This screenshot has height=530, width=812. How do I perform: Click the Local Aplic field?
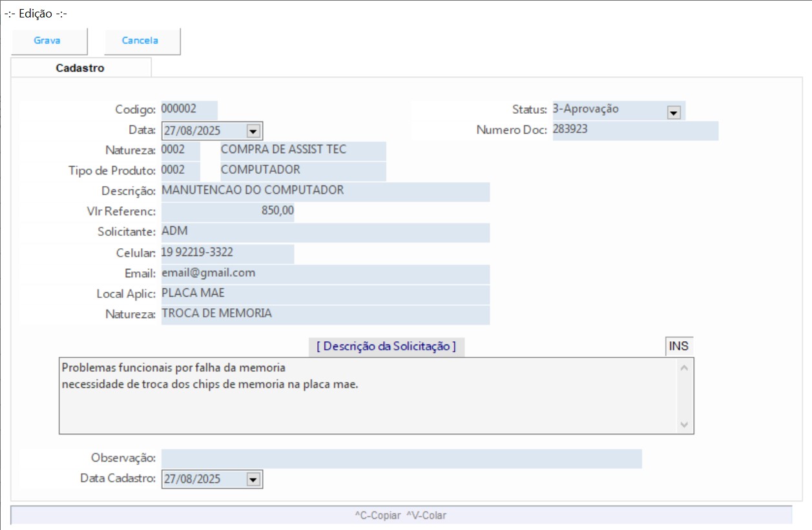(x=324, y=294)
